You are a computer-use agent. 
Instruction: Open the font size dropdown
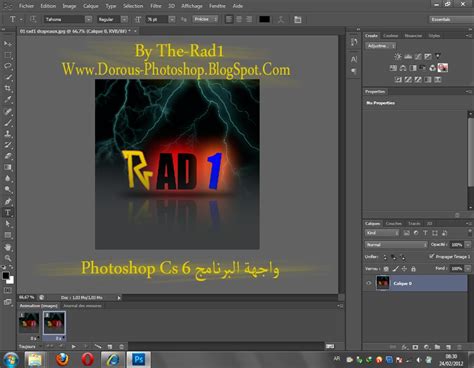[172, 19]
